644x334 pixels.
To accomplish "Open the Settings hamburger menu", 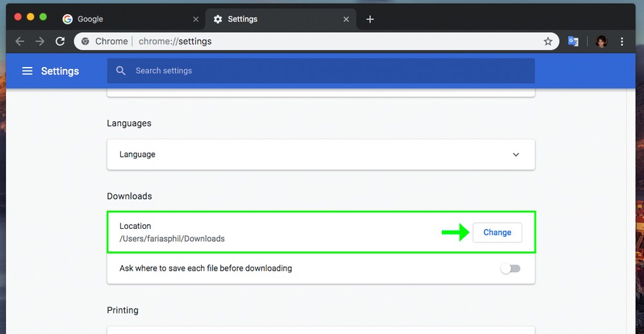I will click(27, 71).
